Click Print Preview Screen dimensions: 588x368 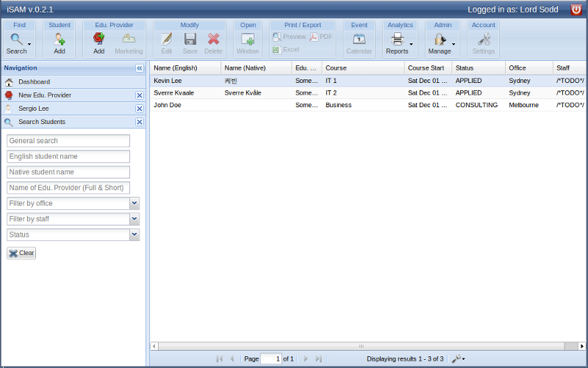(x=289, y=37)
